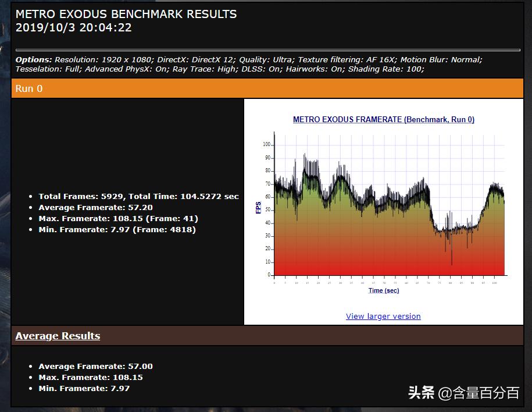Collapse the Run 0 section header

coord(28,88)
